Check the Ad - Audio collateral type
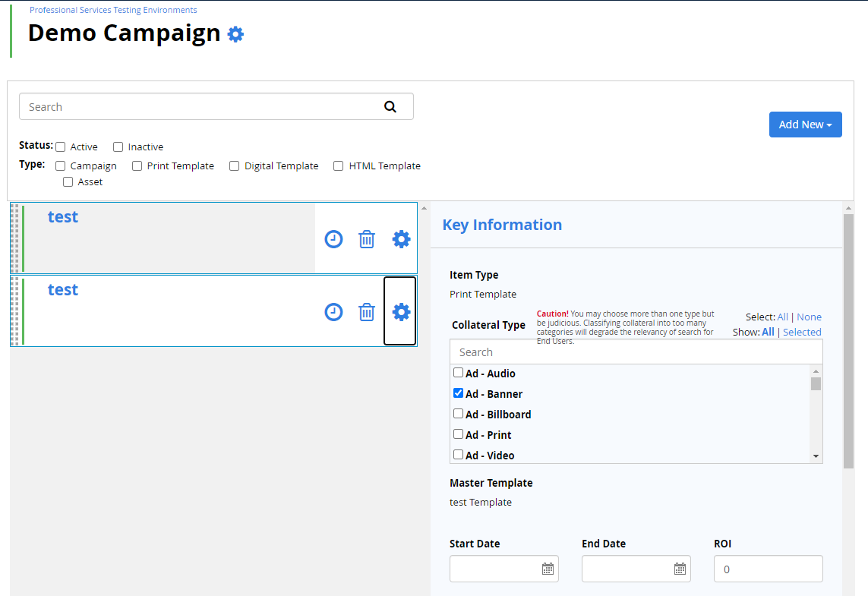Image resolution: width=868 pixels, height=596 pixels. pos(459,373)
